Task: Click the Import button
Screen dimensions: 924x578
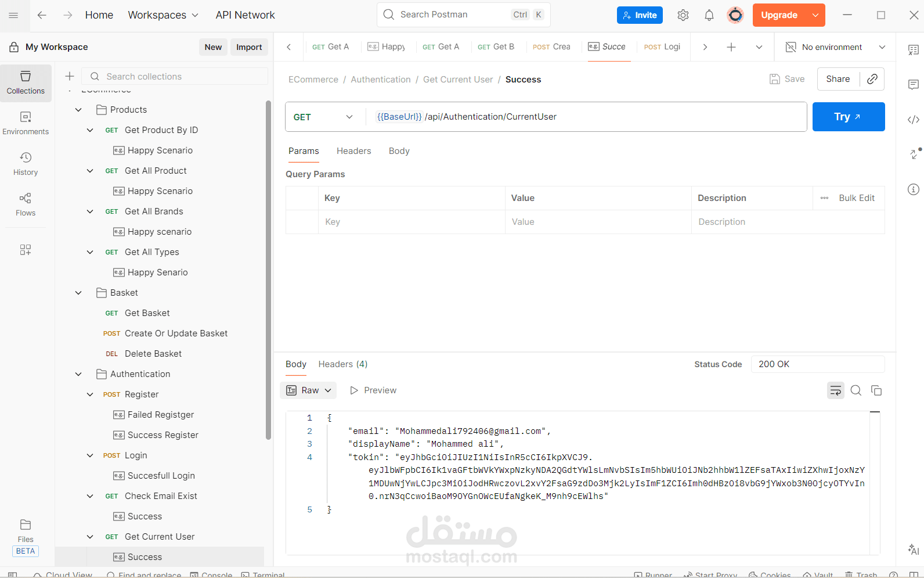Action: [x=249, y=47]
